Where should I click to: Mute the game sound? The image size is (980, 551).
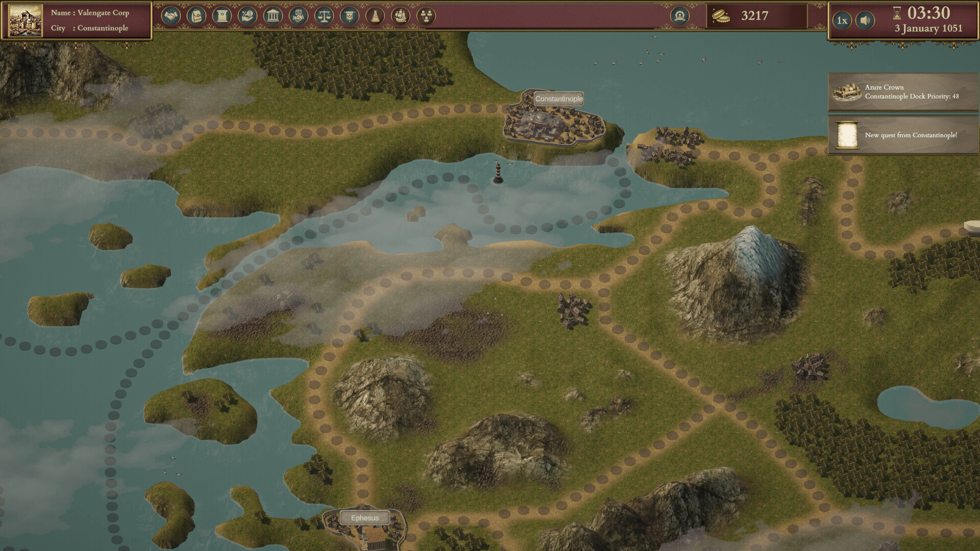(865, 20)
